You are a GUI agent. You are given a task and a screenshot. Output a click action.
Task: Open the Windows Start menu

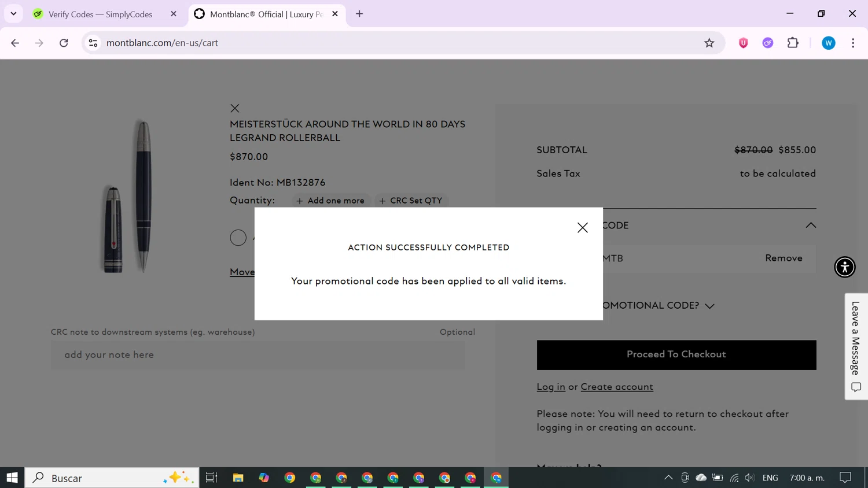(x=12, y=478)
